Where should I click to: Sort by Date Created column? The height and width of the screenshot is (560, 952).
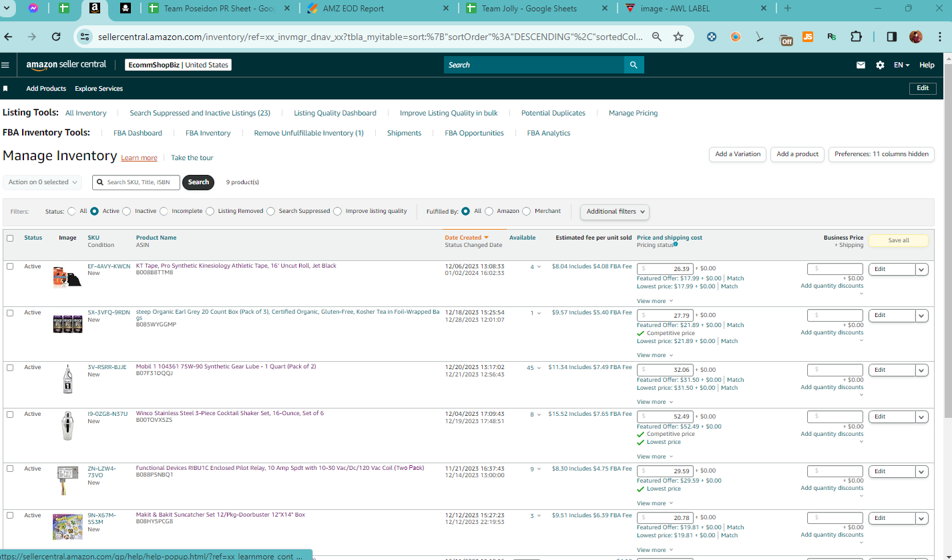click(467, 238)
